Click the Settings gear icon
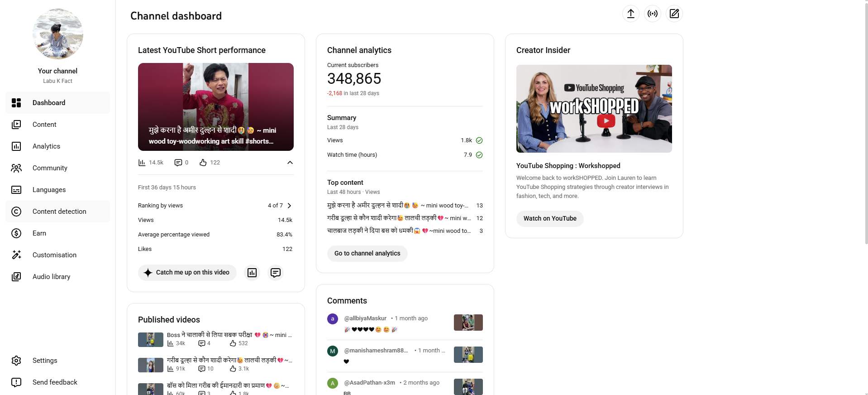 16,361
